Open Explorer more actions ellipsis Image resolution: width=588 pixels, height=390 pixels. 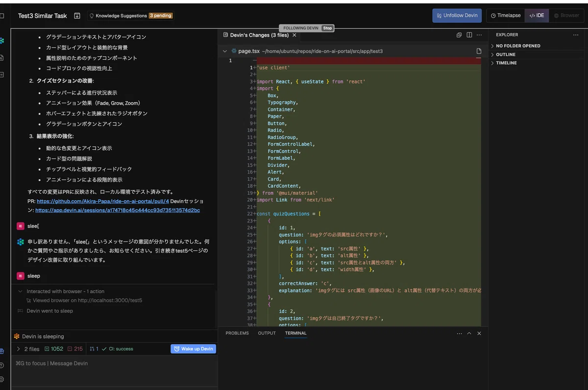click(576, 35)
